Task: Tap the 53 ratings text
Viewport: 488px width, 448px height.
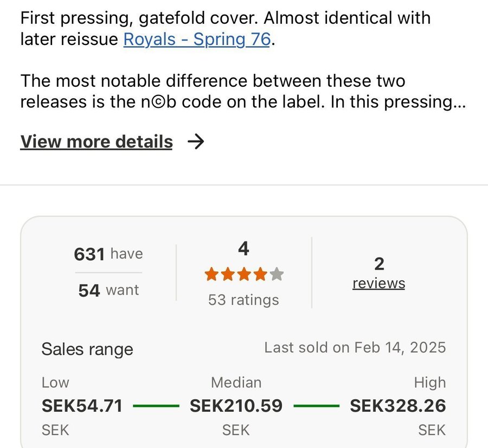Action: click(243, 299)
